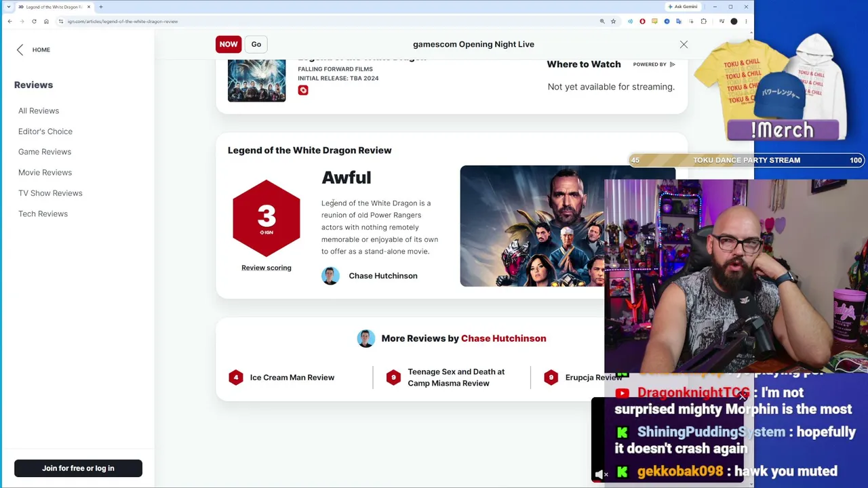Unmute the floating video player

pyautogui.click(x=601, y=474)
